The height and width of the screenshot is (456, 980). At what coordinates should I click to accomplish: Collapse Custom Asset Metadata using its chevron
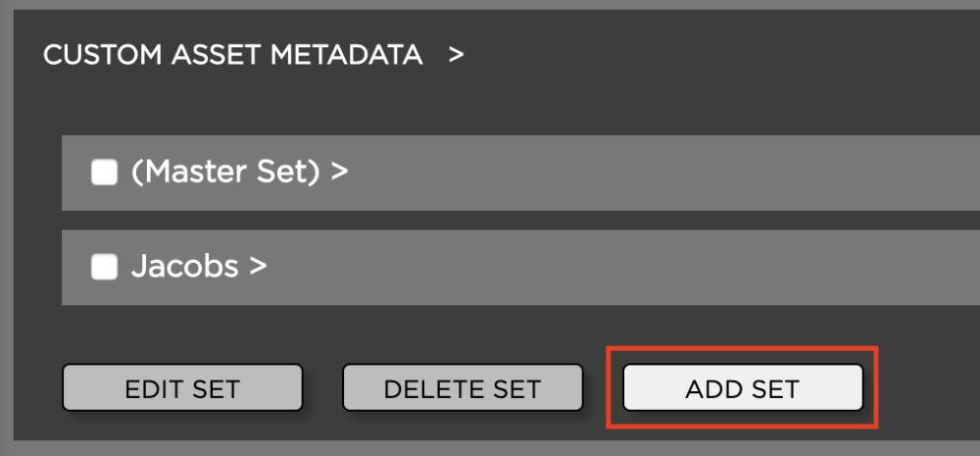point(456,55)
